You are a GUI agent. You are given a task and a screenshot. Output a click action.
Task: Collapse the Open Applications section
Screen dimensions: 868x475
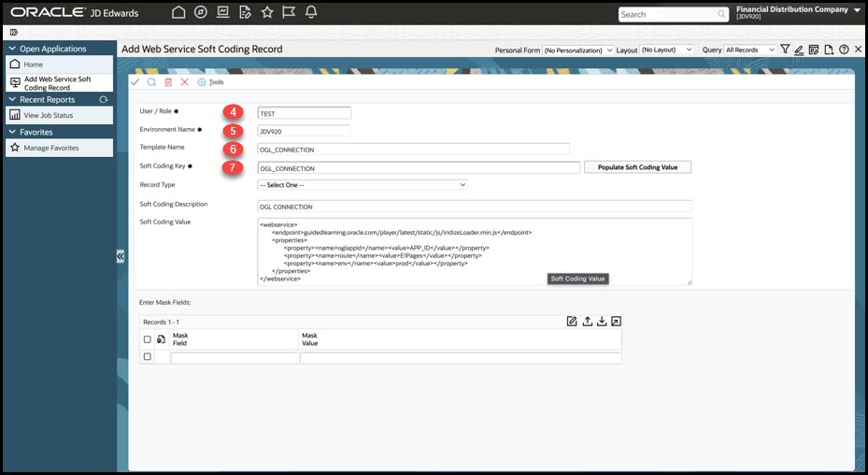[x=12, y=49]
